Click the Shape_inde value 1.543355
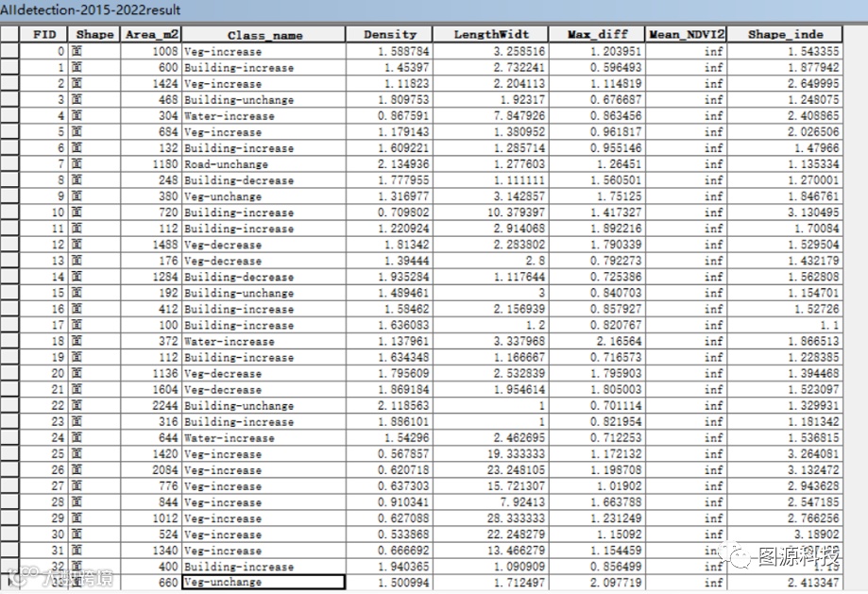Screen dimensions: 868x594 (785, 52)
